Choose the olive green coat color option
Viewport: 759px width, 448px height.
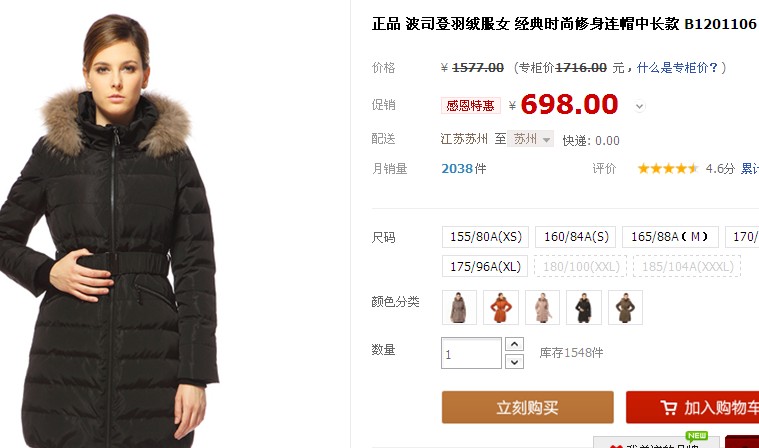625,307
